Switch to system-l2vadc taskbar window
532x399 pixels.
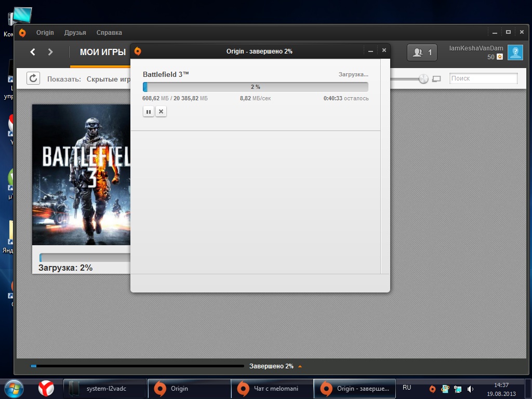(x=105, y=389)
